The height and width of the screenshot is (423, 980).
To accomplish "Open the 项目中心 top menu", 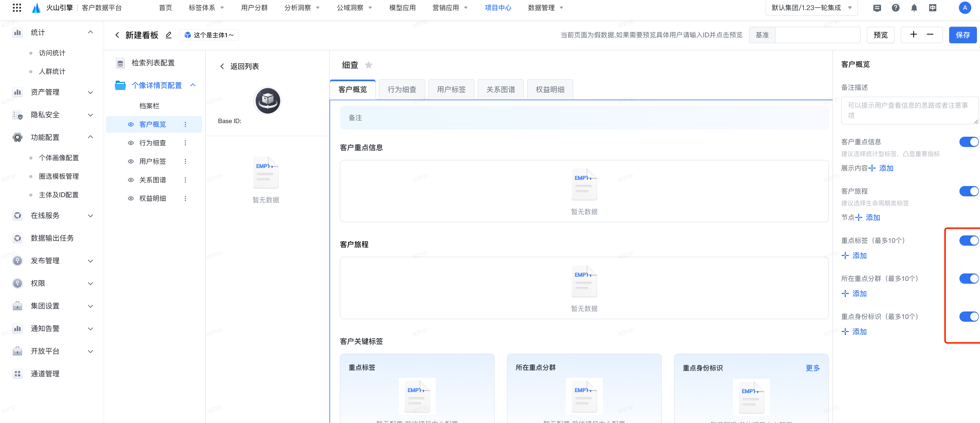I will 498,8.
